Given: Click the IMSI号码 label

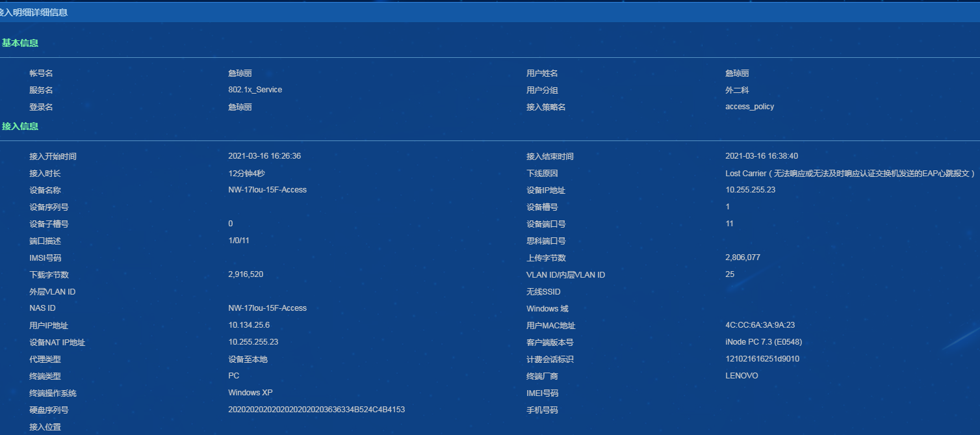Looking at the screenshot, I should [45, 258].
